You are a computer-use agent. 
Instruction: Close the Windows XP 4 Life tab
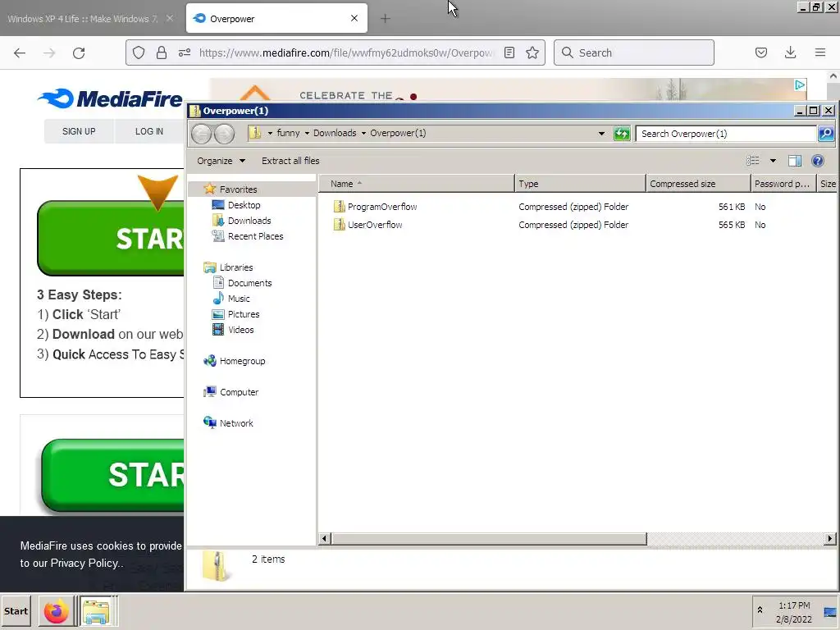pyautogui.click(x=170, y=18)
